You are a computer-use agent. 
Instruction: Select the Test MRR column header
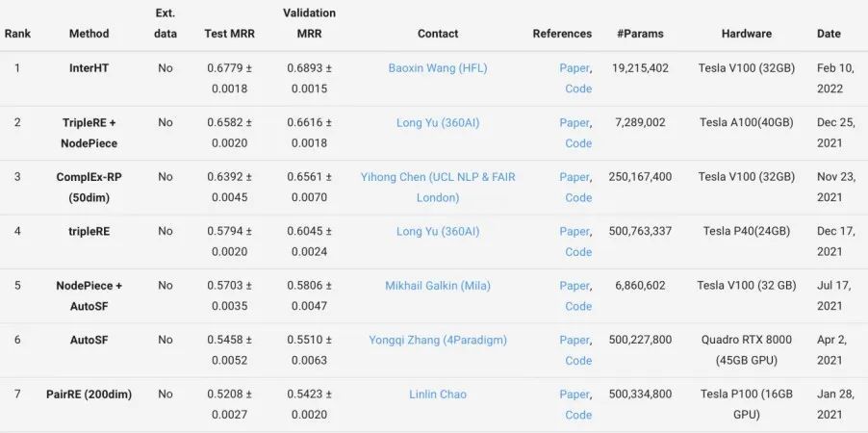click(229, 34)
